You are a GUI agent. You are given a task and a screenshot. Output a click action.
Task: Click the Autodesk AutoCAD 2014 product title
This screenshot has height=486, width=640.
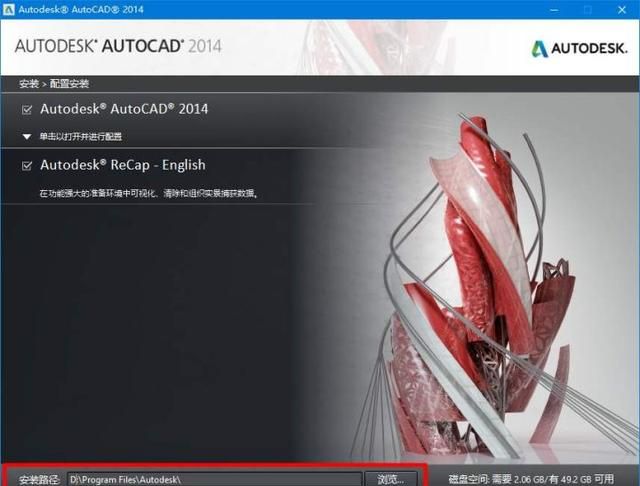124,109
